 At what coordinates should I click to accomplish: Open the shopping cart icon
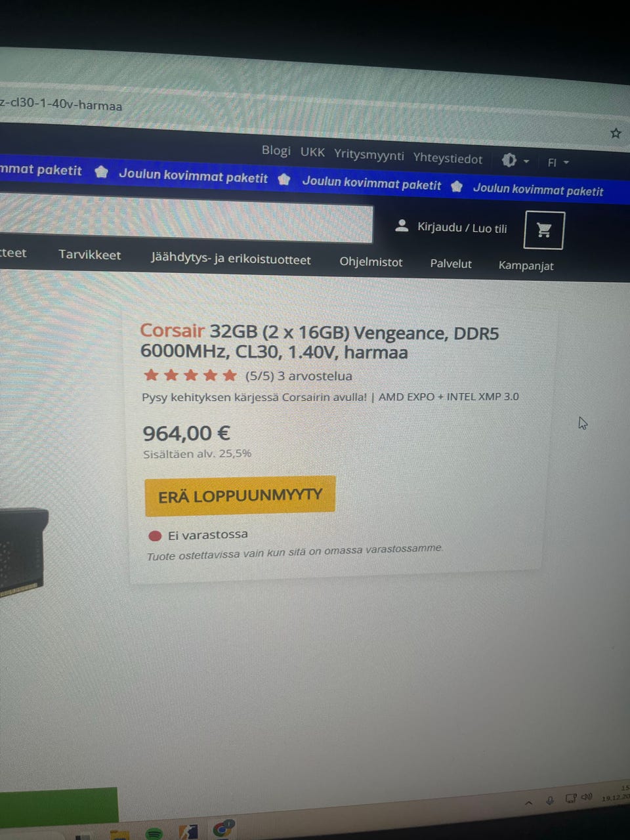544,230
